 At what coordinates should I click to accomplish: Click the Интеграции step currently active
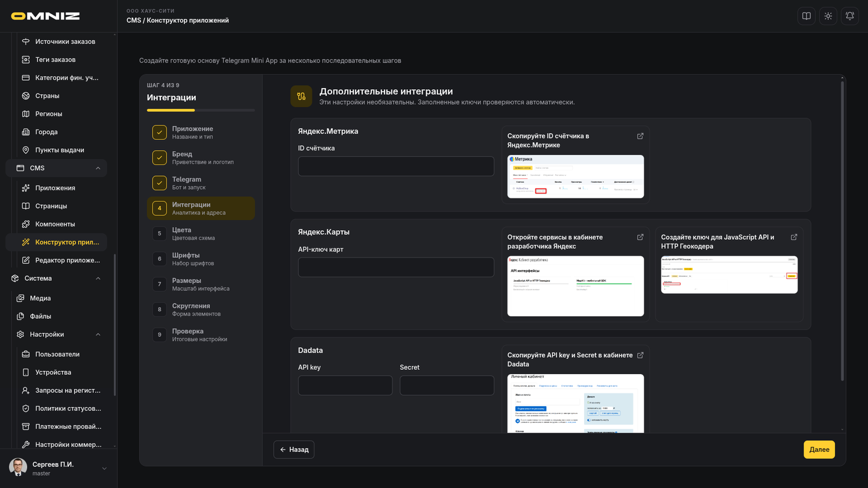click(201, 208)
